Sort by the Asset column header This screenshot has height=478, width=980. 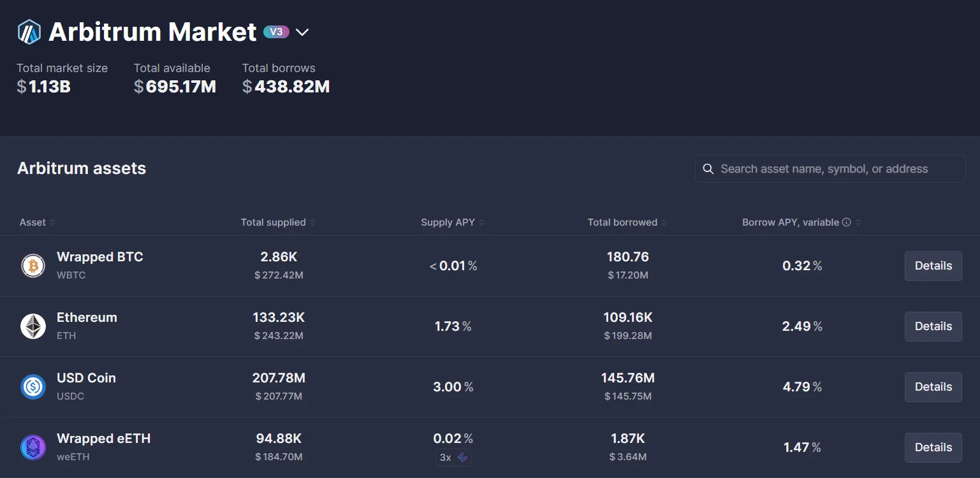pos(37,222)
